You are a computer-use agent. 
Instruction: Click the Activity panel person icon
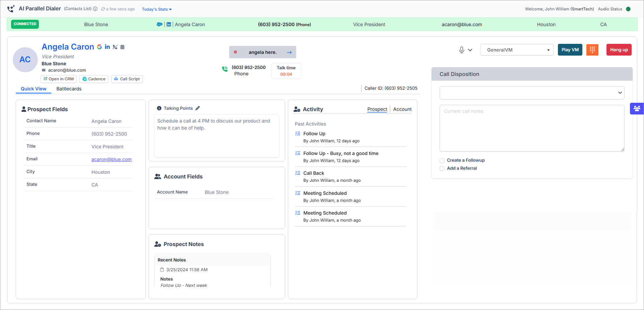[297, 109]
